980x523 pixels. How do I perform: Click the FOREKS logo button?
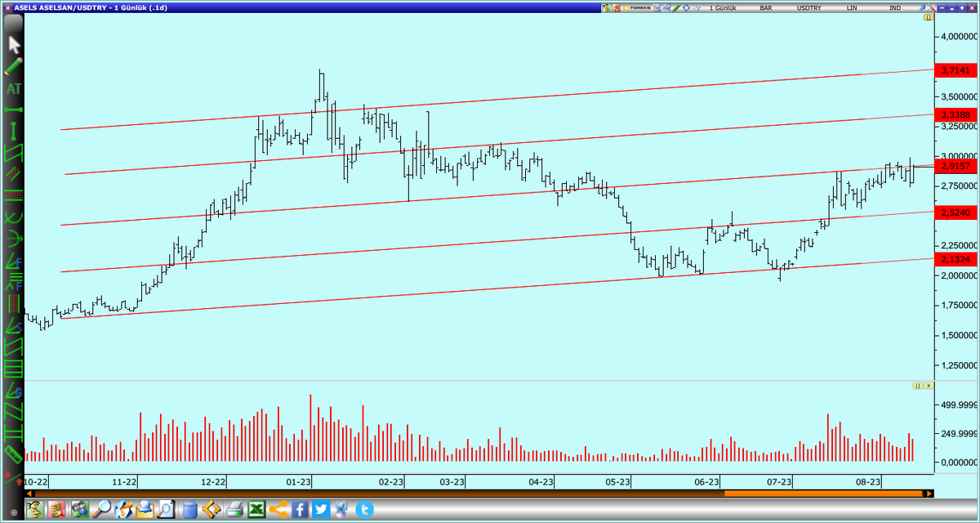tap(637, 7)
